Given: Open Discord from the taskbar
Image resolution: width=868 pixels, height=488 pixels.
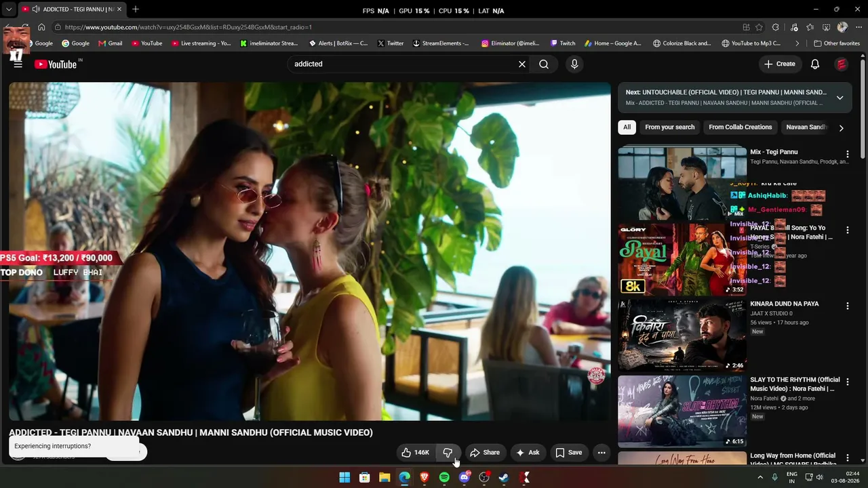Looking at the screenshot, I should 465,478.
